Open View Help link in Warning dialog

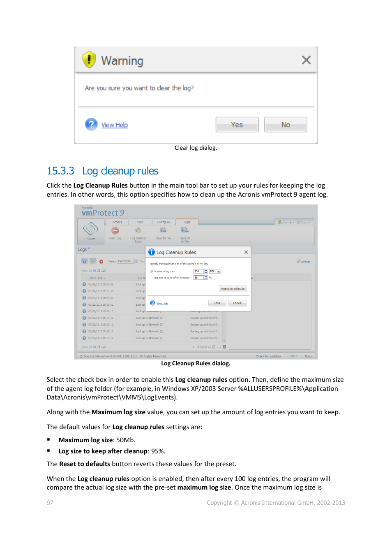pos(115,125)
